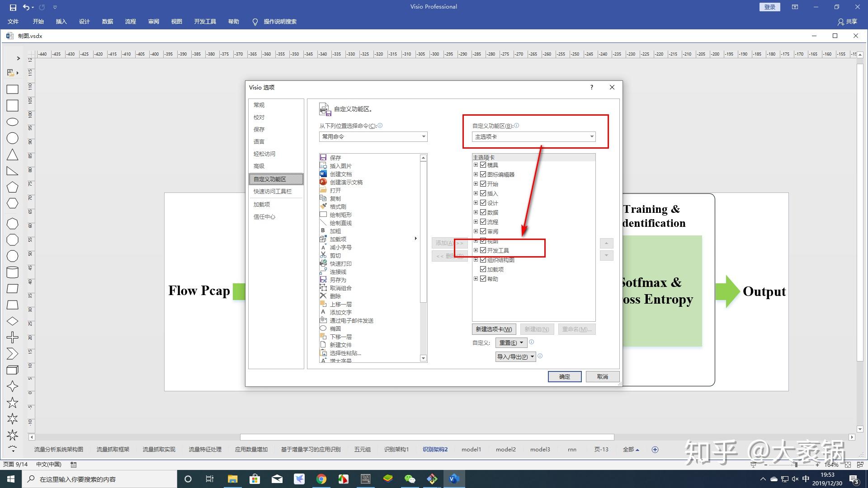The image size is (868, 488).
Task: Click the 确定 button
Action: click(564, 376)
